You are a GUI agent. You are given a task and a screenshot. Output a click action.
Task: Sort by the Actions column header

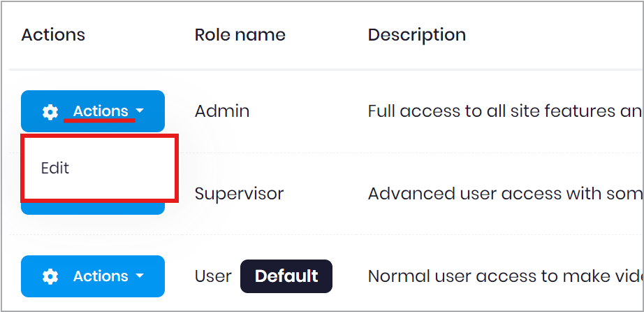53,35
